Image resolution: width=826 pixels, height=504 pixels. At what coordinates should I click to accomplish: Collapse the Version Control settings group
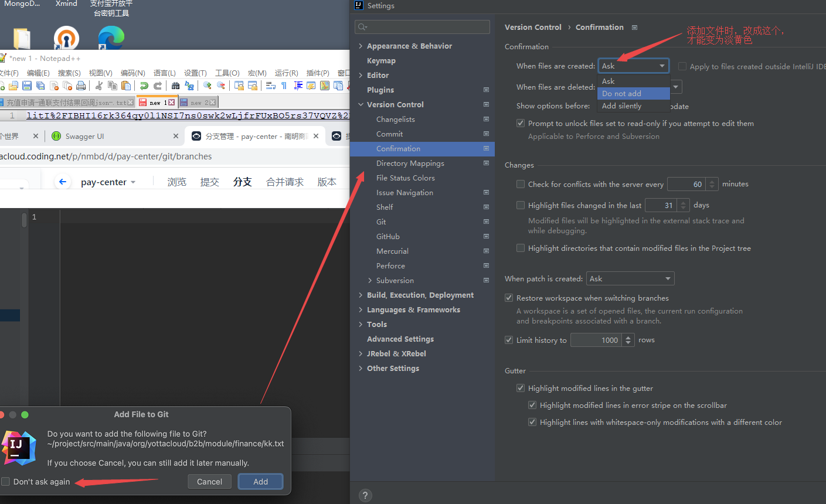[x=361, y=104]
